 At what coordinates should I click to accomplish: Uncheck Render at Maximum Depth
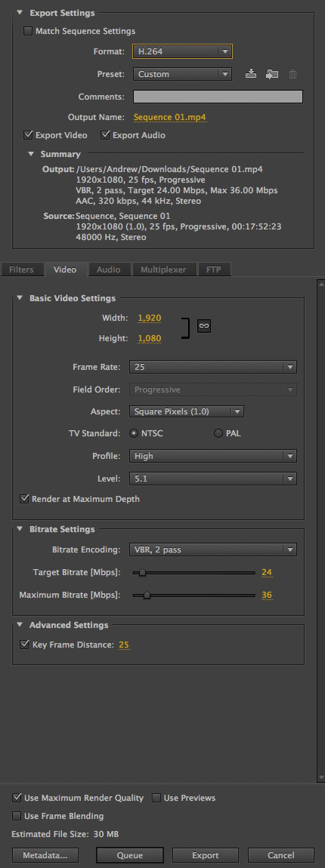click(x=24, y=499)
